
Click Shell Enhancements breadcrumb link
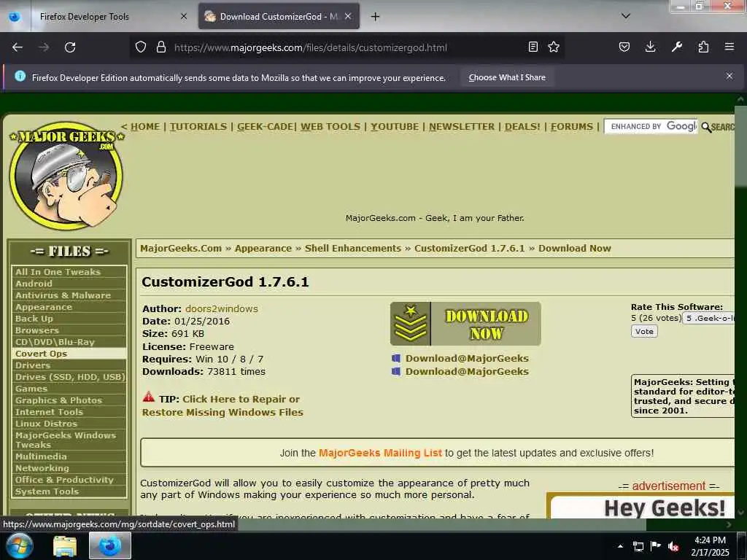coord(352,249)
